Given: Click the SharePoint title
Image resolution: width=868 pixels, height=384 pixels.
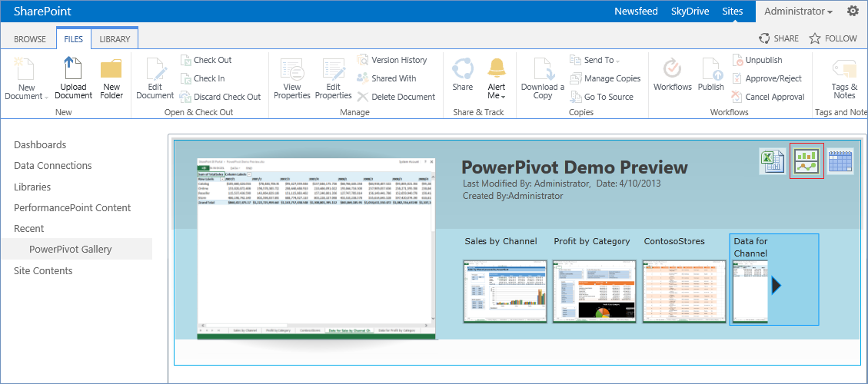Looking at the screenshot, I should 42,11.
